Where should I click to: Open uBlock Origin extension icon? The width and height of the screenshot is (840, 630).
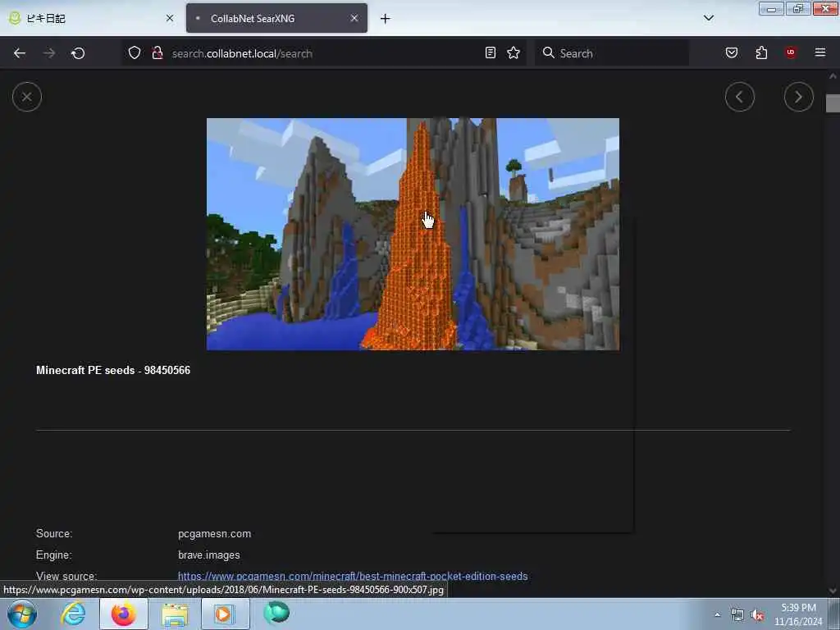coord(791,52)
